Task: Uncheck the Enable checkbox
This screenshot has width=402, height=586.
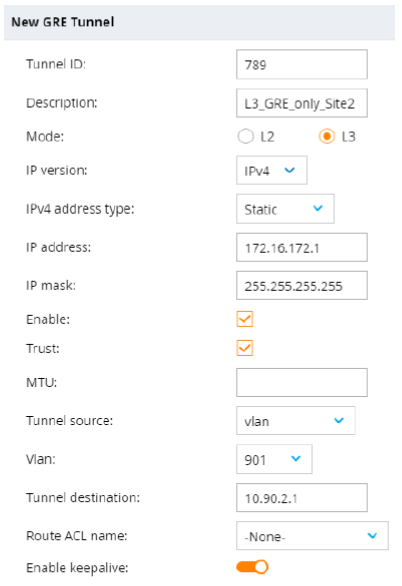Action: click(245, 319)
